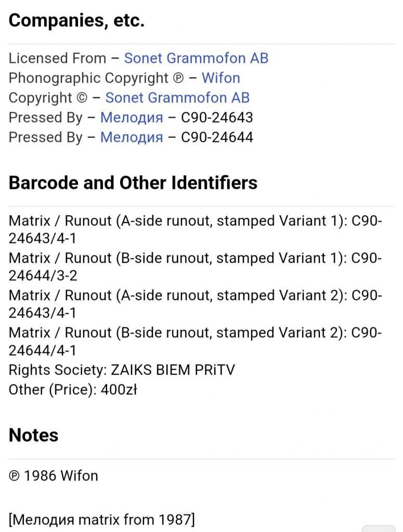This screenshot has height=532, width=403.
Task: Click the partially visible button at bottom right
Action: coord(379,528)
